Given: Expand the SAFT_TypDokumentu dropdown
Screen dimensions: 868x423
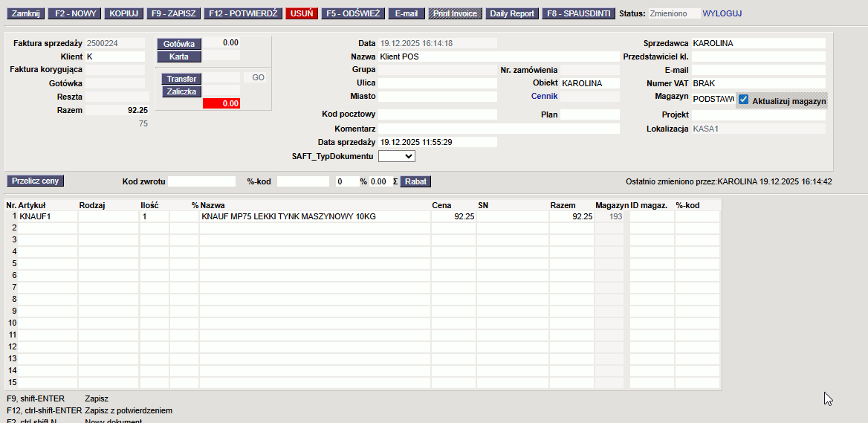Looking at the screenshot, I should [397, 156].
